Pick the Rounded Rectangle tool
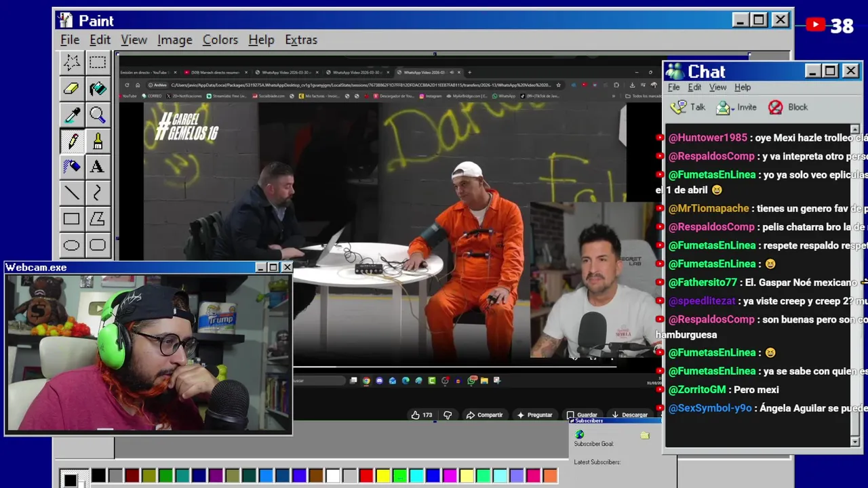Screen dimensions: 868x488 pyautogui.click(x=98, y=245)
